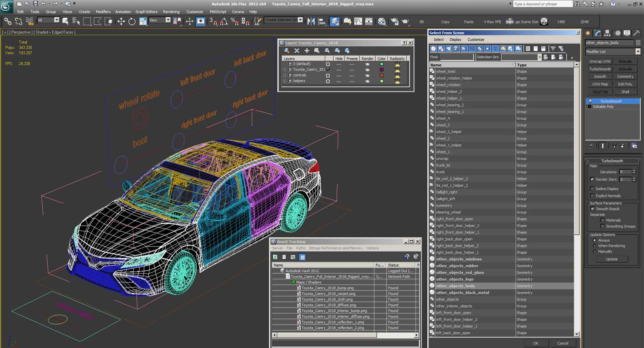Expand the Editable Poly stack entry
Image resolution: width=644 pixels, height=348 pixels.
point(590,107)
